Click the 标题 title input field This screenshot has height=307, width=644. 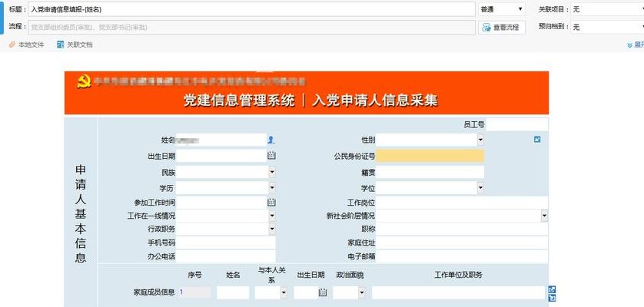(x=252, y=9)
